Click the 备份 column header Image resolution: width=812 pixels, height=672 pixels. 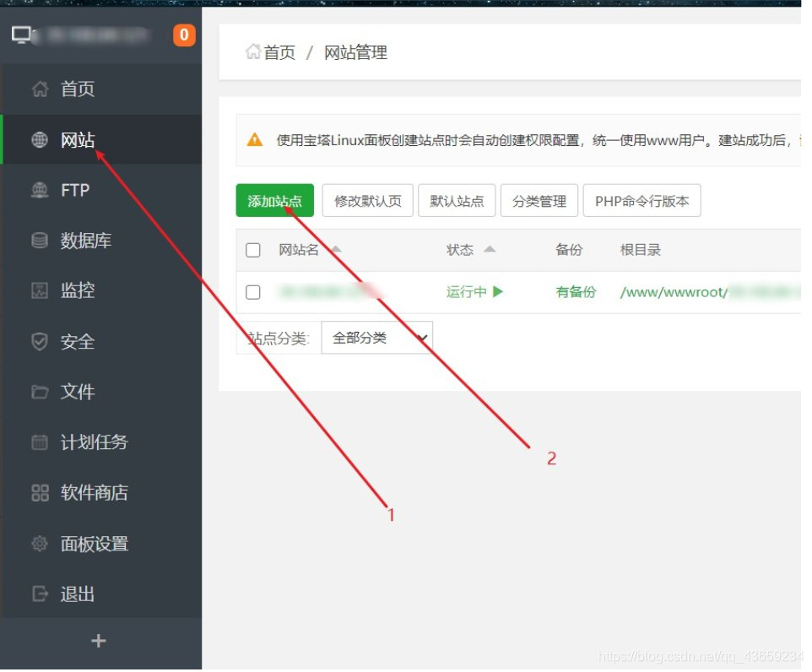pyautogui.click(x=569, y=250)
